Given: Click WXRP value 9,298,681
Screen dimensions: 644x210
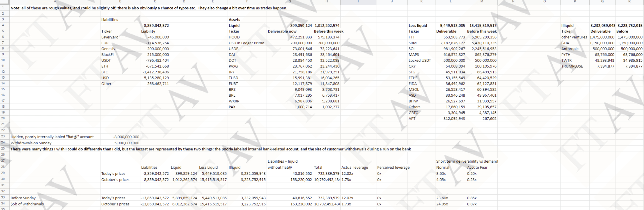Looking at the screenshot, I should pyautogui.click(x=331, y=101).
